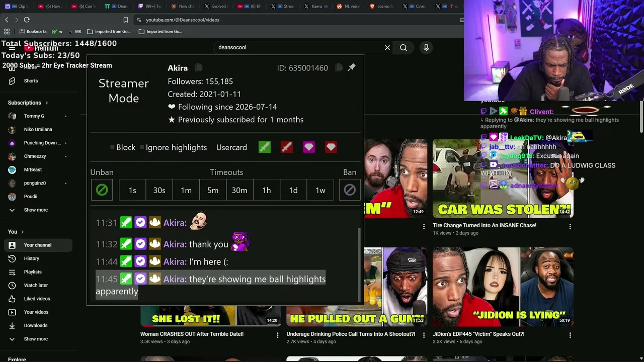This screenshot has height=362, width=644.
Task: Apply a 1s timeout
Action: pos(132,190)
